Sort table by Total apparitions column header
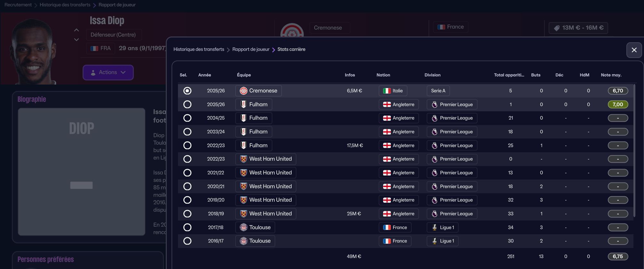Image resolution: width=644 pixels, height=269 pixels. (509, 75)
